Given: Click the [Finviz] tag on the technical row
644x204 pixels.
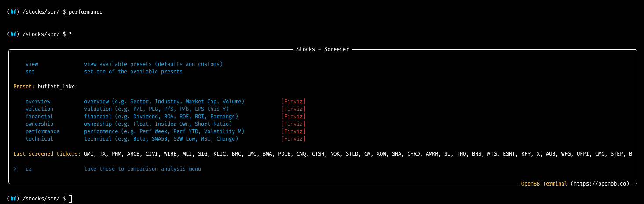Looking at the screenshot, I should coord(293,139).
